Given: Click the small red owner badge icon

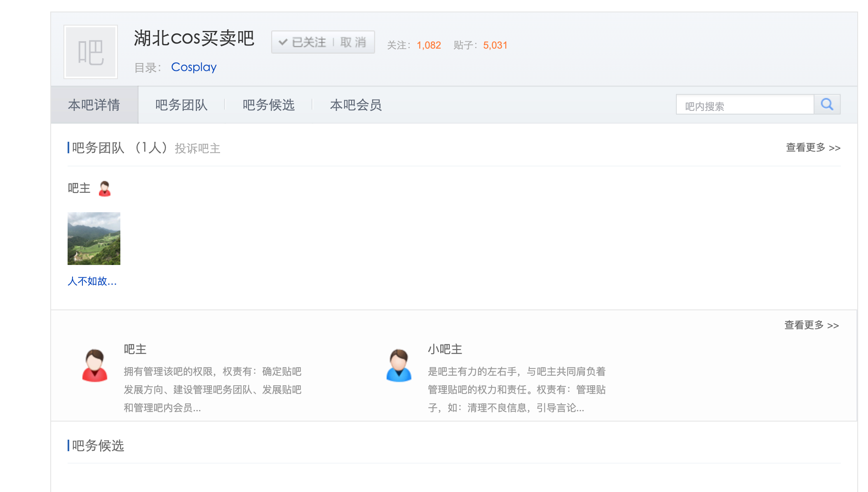Looking at the screenshot, I should [x=105, y=189].
